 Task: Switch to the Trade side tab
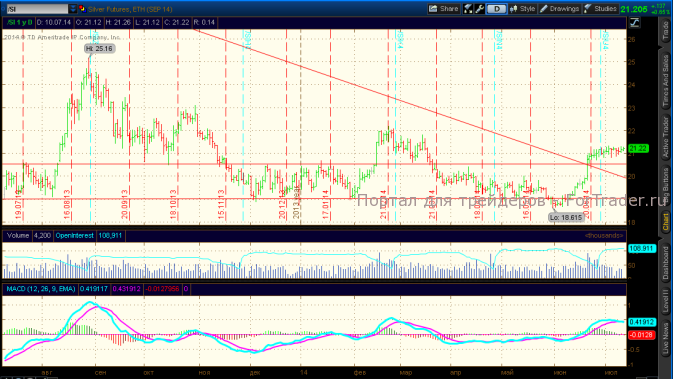click(665, 31)
